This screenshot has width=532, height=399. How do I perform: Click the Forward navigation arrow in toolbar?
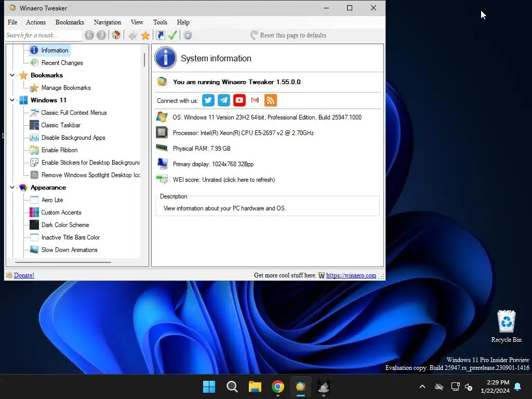click(101, 35)
